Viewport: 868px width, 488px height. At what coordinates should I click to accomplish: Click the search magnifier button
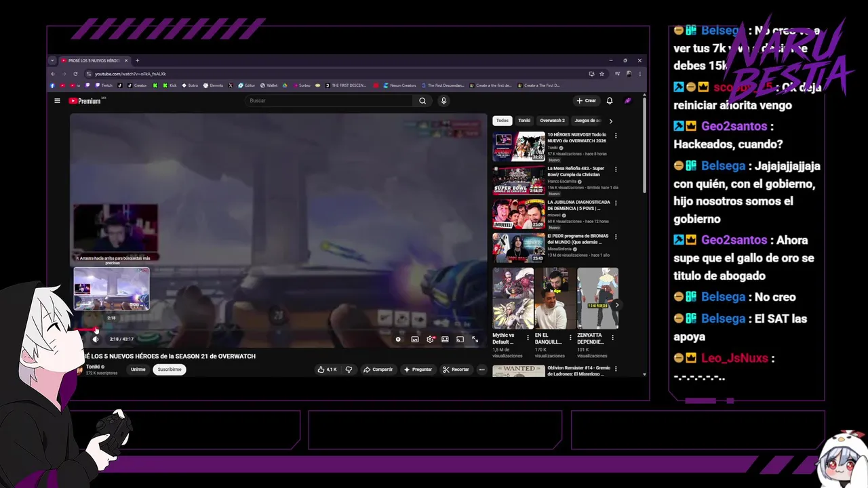[x=422, y=101]
